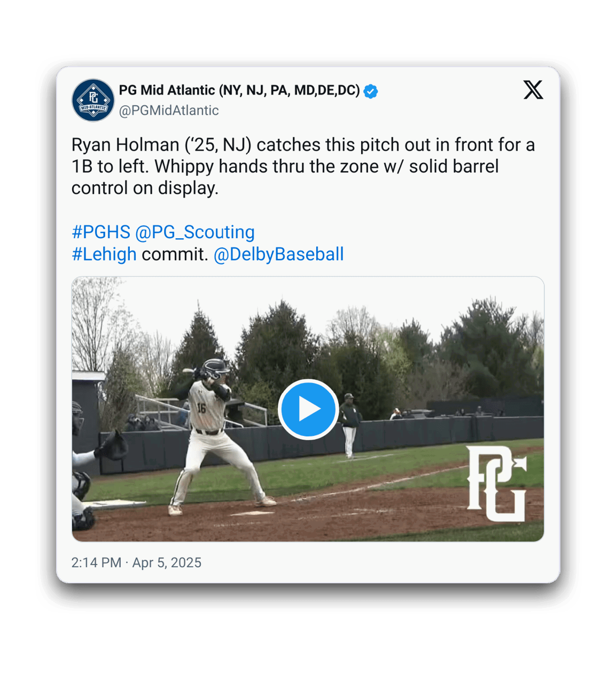Go to the @DelbyBaseball profile mention
The width and height of the screenshot is (616, 688).
click(x=278, y=254)
